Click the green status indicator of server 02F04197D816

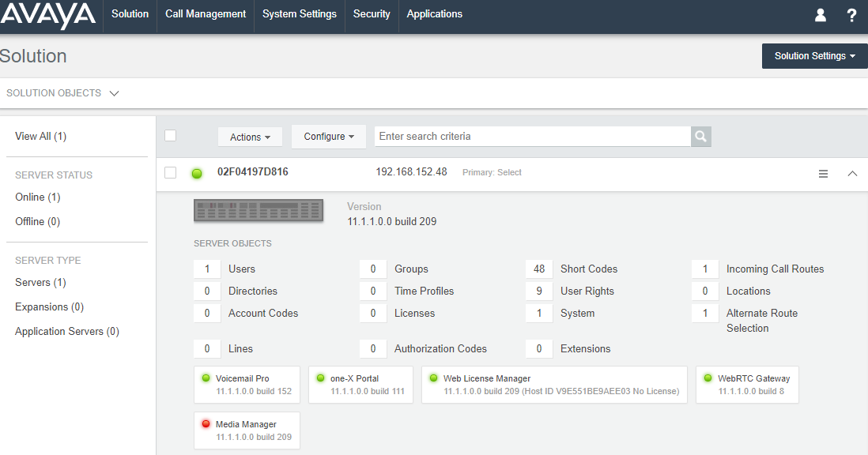tap(197, 174)
